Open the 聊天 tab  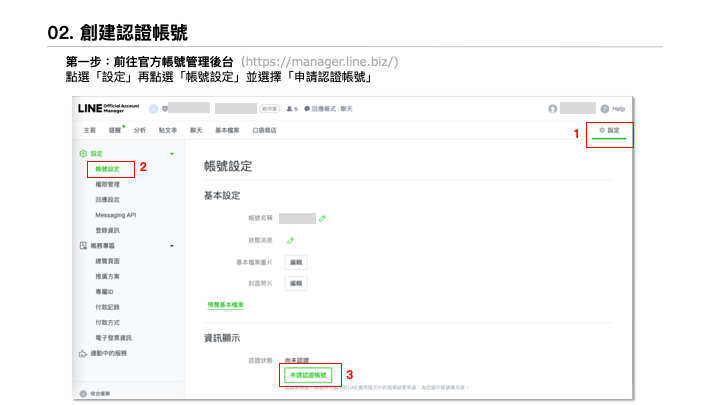click(x=196, y=131)
